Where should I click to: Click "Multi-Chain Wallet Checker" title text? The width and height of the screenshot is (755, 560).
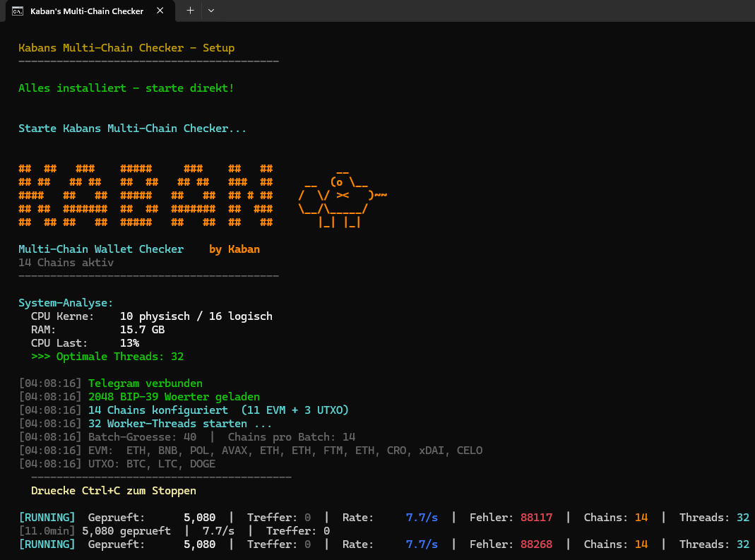pyautogui.click(x=101, y=249)
